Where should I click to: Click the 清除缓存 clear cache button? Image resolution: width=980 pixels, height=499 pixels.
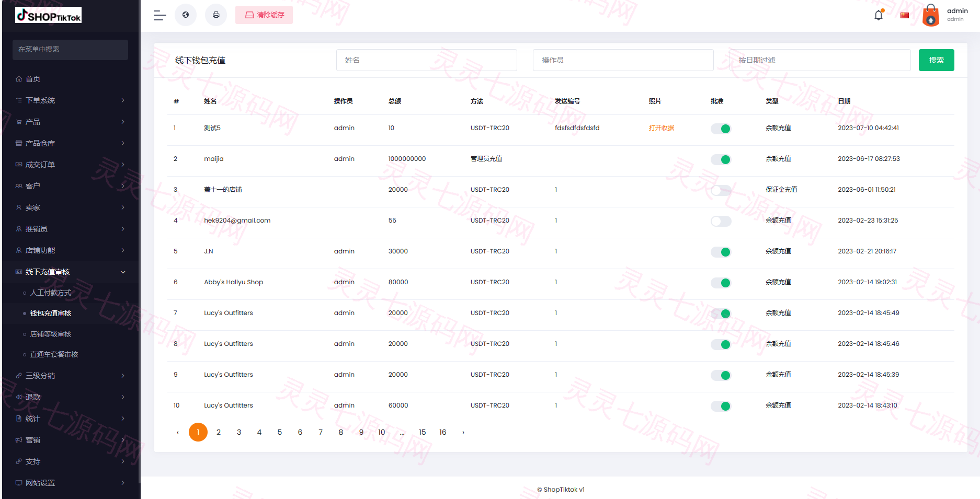click(264, 15)
